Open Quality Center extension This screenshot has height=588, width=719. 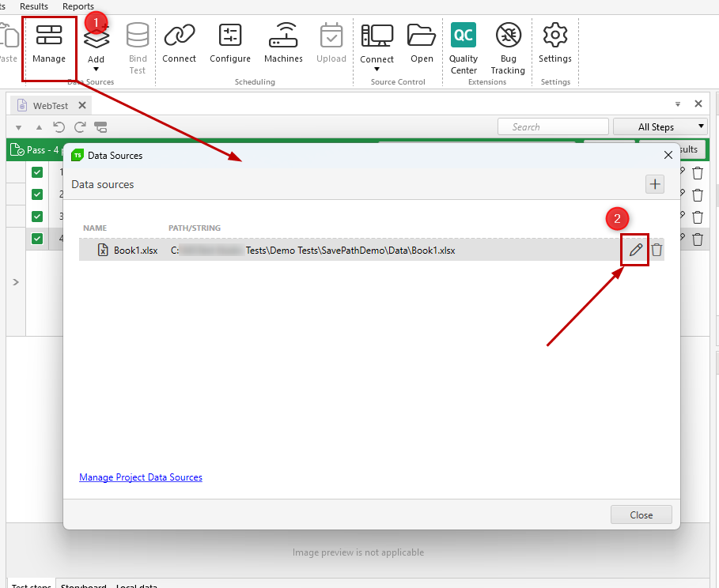464,47
